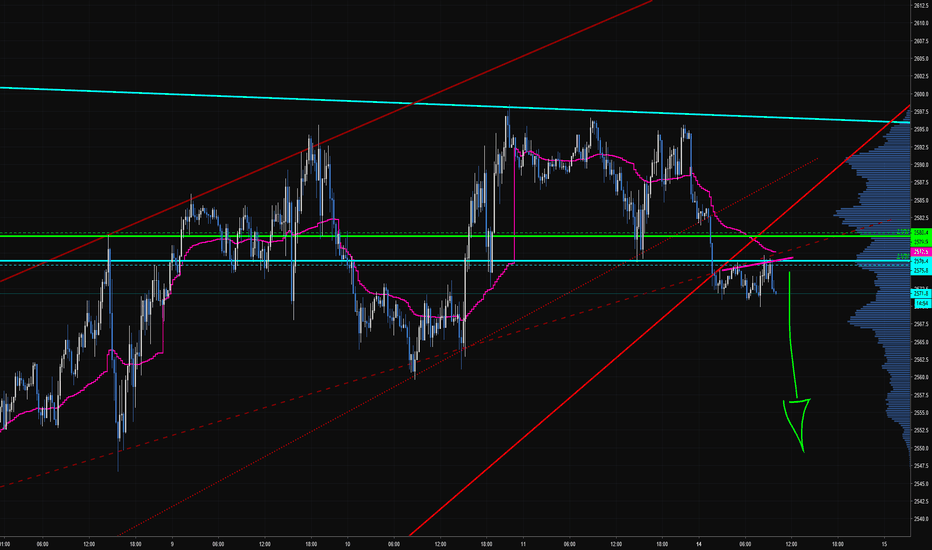
Task: Click the 2552.5 price axis label
Action: point(921,430)
